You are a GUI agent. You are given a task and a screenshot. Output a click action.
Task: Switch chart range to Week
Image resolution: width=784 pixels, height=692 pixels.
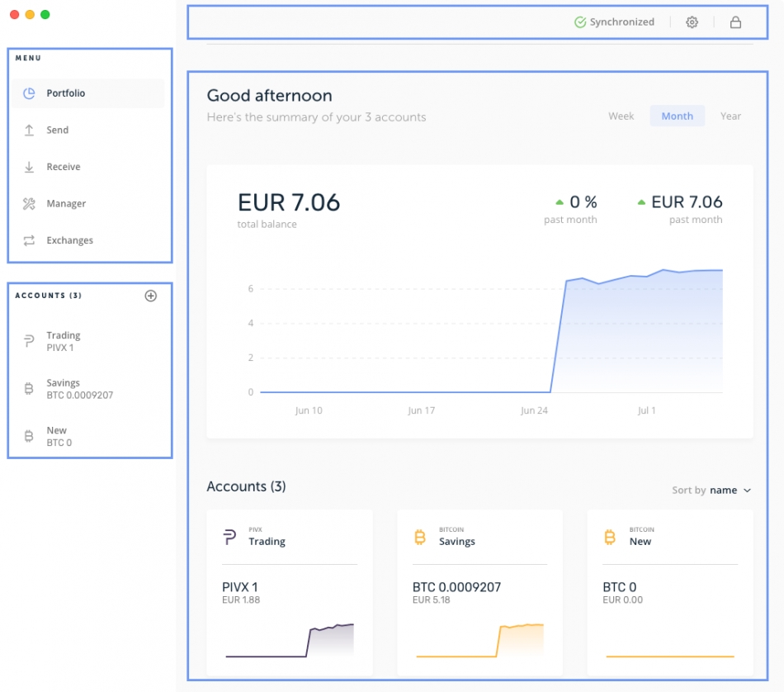click(x=621, y=116)
